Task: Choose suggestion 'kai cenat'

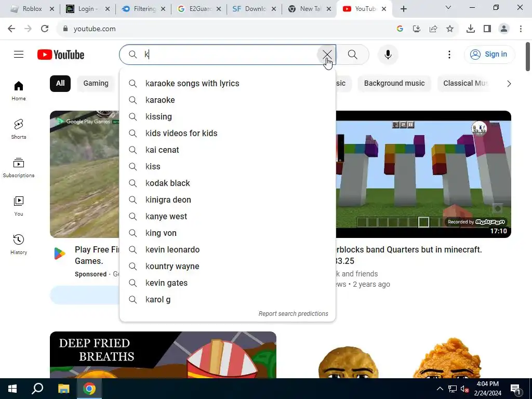Action: (x=228, y=150)
